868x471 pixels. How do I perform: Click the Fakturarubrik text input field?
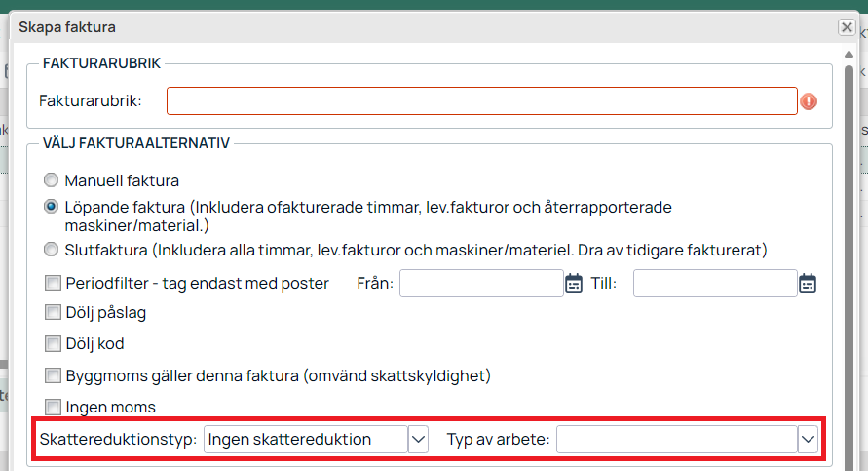click(482, 100)
